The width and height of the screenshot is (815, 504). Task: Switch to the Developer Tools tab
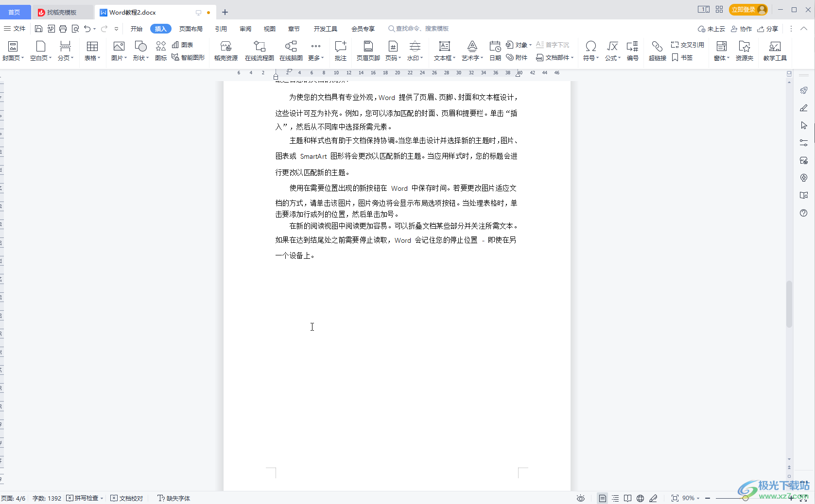click(325, 29)
